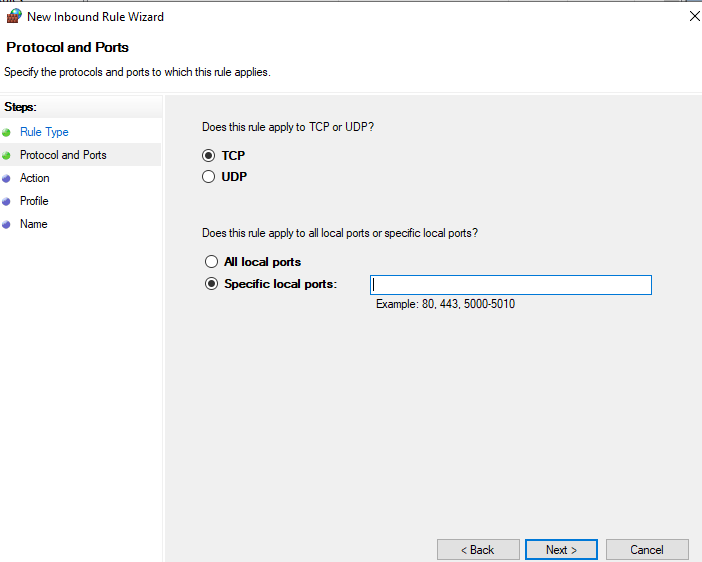Select the Profile step label
Screen dimensions: 702x562
pyautogui.click(x=35, y=201)
